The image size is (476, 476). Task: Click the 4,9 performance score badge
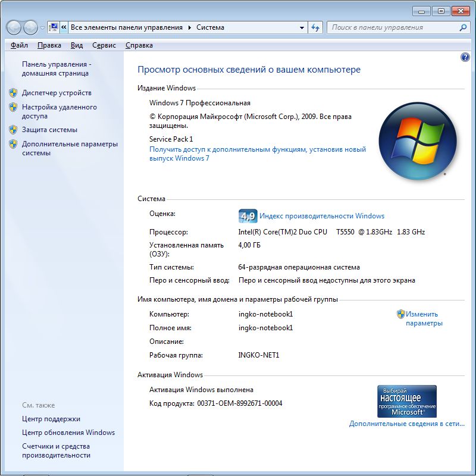point(248,216)
